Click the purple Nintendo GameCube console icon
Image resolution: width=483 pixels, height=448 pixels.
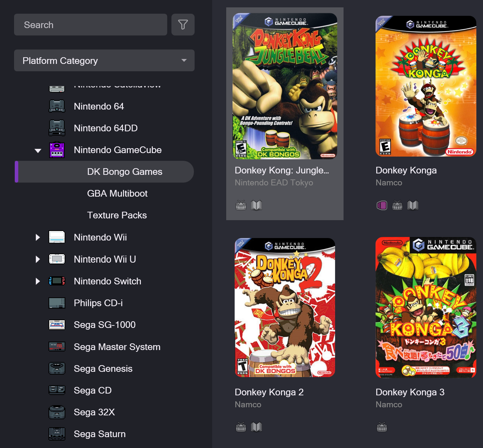[x=57, y=150]
